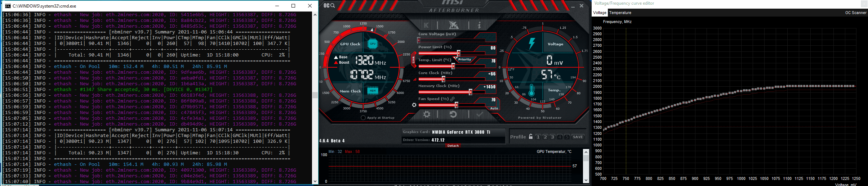Click the Temp. Limit slider handle

pos(453,66)
